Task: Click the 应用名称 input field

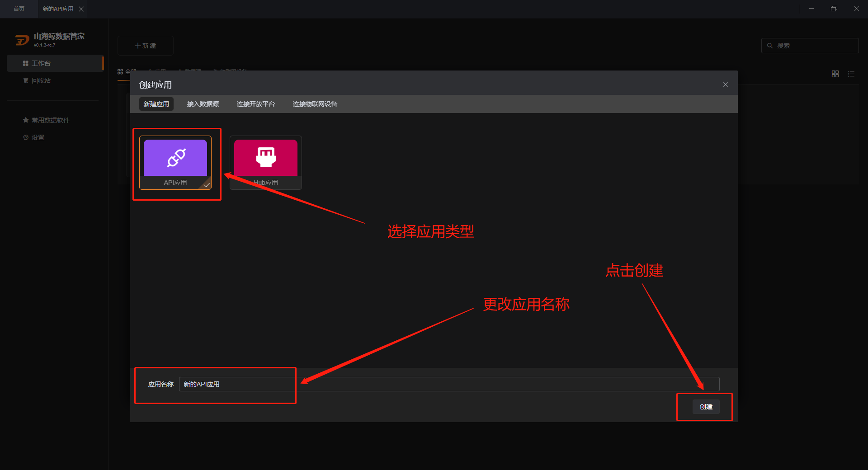Action: pyautogui.click(x=449, y=384)
